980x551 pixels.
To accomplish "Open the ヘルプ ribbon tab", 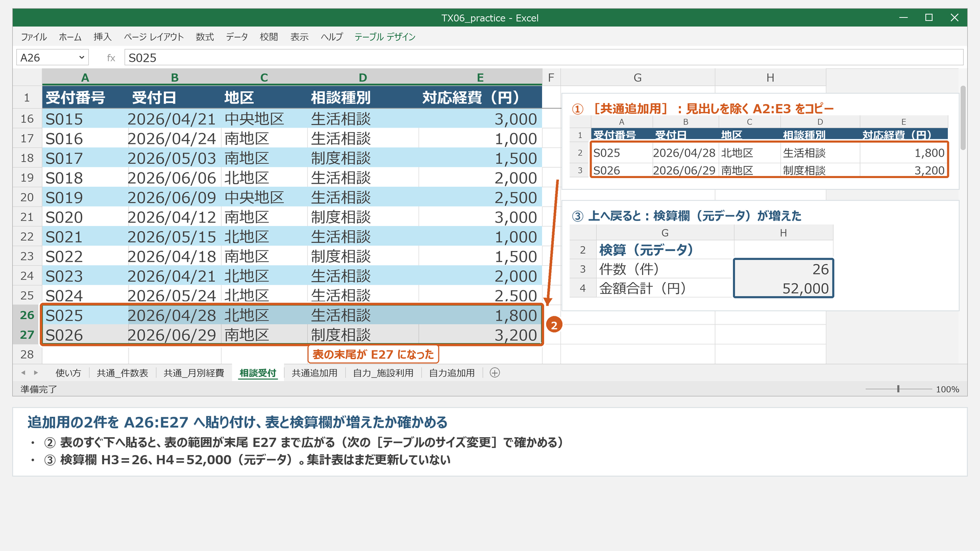I will tap(332, 37).
